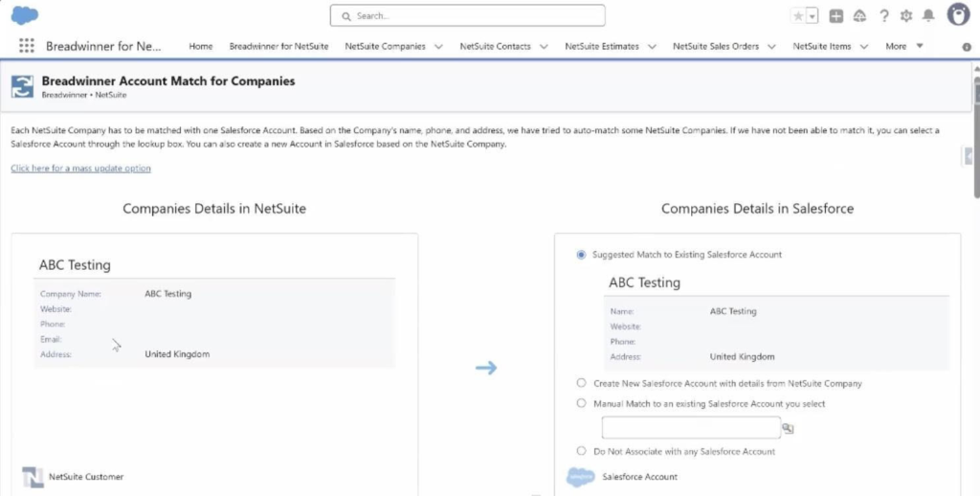Screen dimensions: 980x496
Task: Go to the Home tab
Action: 200,46
